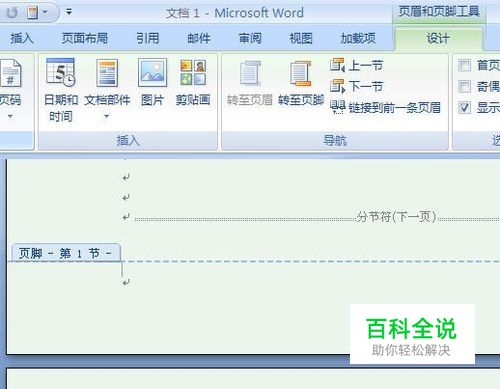Open the Customize Quick Access Toolbar arrow
This screenshot has width=500, height=389.
(69, 12)
